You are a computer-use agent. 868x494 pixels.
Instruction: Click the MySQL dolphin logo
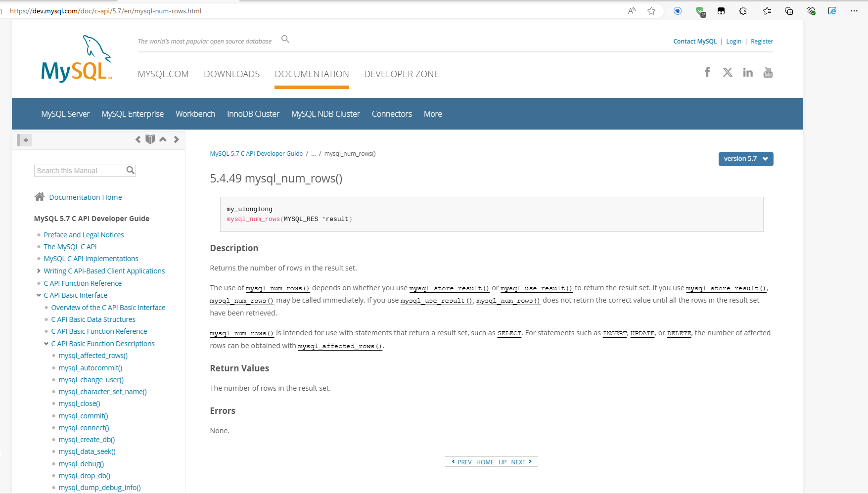point(77,58)
